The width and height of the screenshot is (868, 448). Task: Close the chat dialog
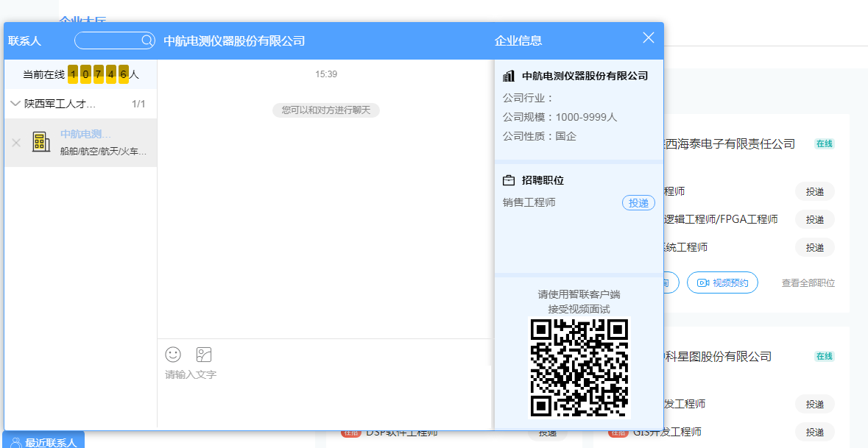pyautogui.click(x=649, y=38)
